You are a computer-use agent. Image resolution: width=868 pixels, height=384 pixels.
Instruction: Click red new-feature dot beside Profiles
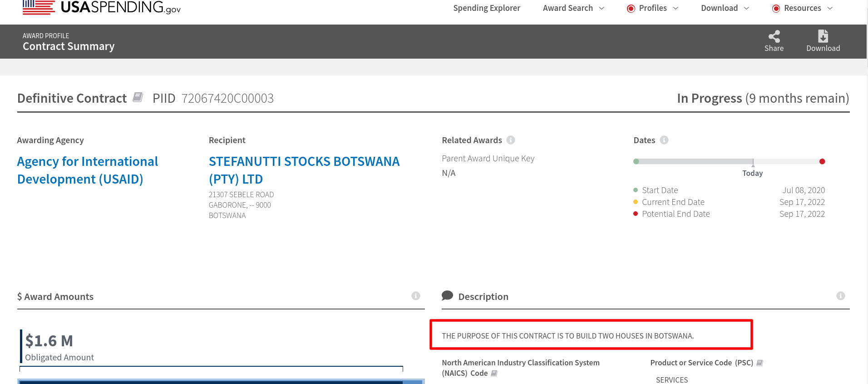631,9
